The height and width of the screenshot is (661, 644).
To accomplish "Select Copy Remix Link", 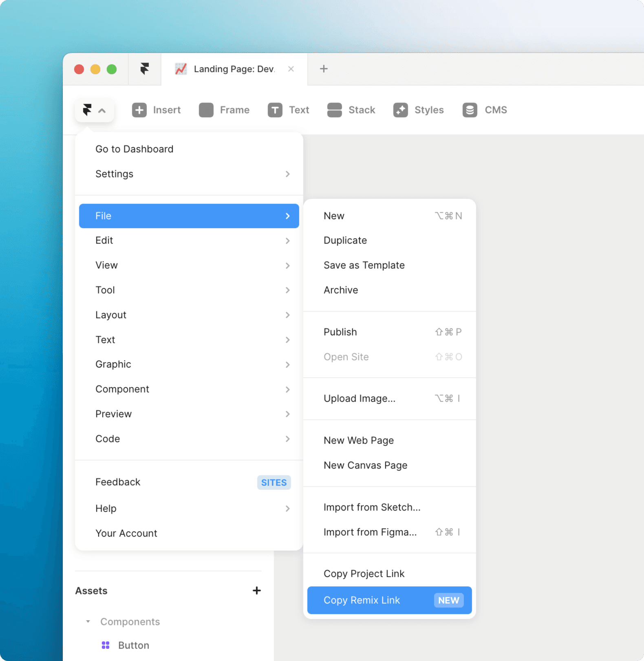I will (x=390, y=600).
